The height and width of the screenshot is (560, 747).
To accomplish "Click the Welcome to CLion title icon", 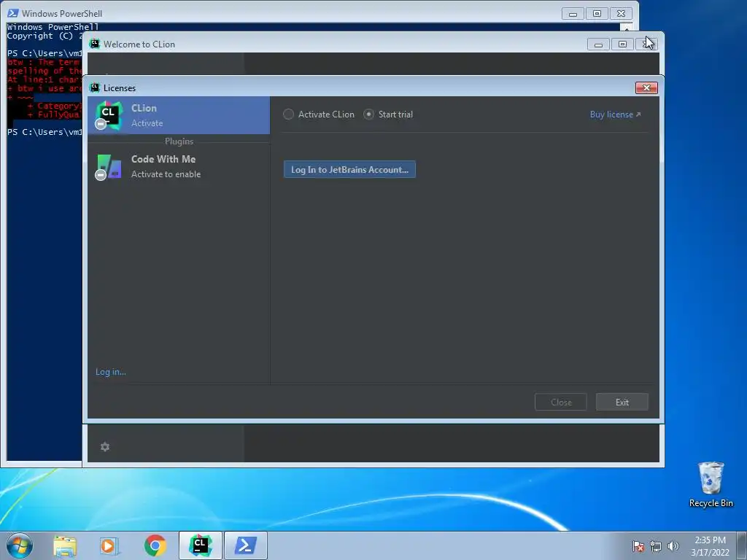I will pyautogui.click(x=95, y=44).
